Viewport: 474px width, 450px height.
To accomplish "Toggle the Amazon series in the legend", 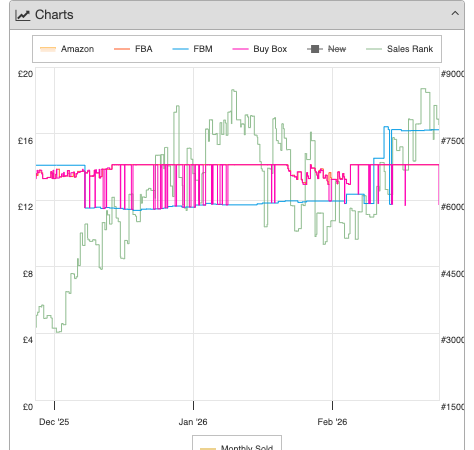I will [67, 49].
